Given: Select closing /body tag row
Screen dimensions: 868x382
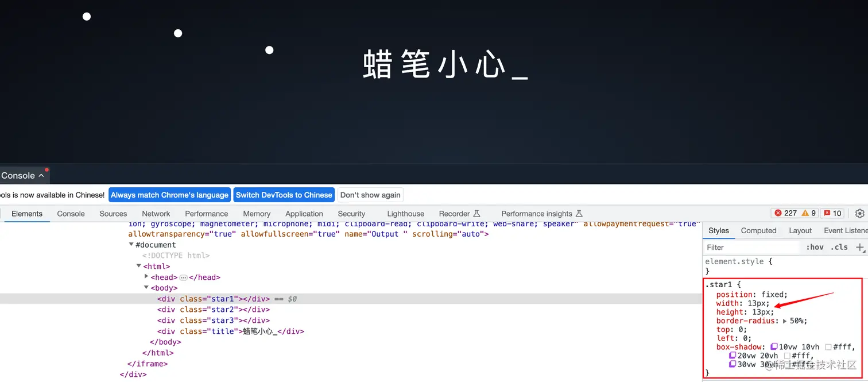Looking at the screenshot, I should [x=165, y=342].
